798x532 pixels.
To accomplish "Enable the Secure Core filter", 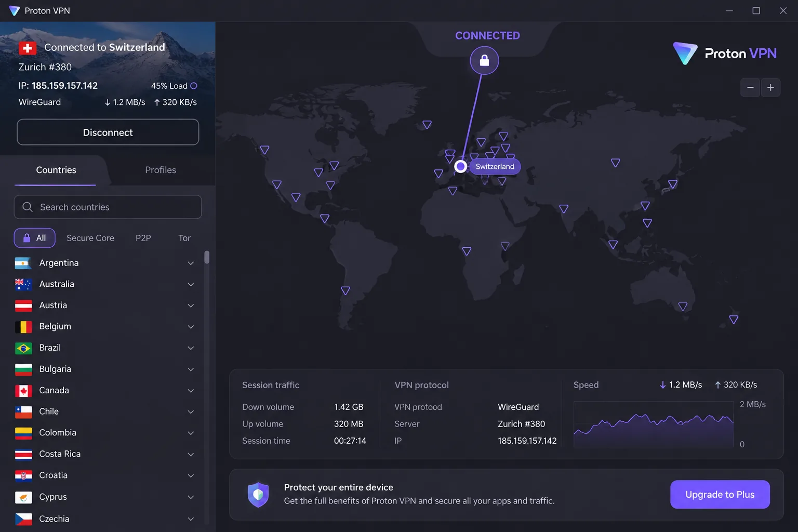I will coord(90,238).
